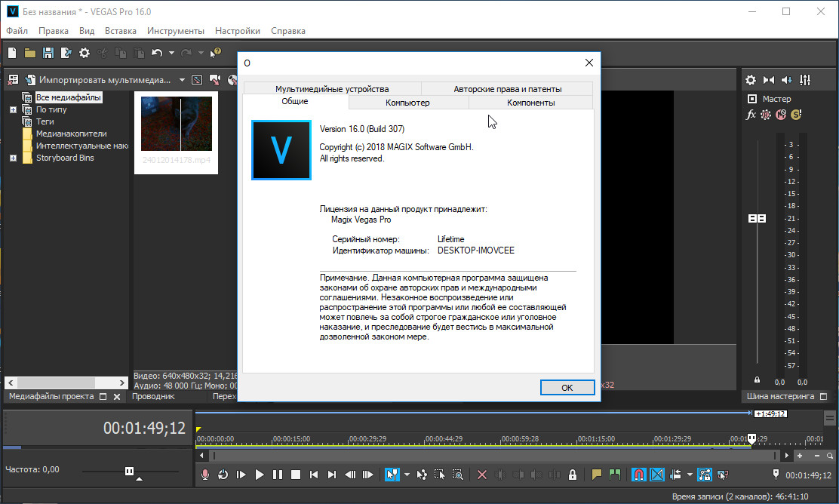Click the Save project floppy disk icon

tap(48, 53)
